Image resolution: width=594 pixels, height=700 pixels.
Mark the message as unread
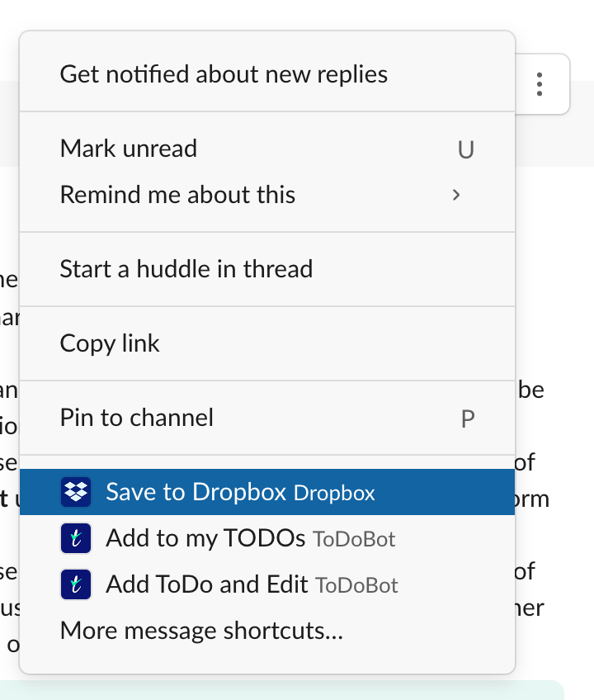[128, 149]
